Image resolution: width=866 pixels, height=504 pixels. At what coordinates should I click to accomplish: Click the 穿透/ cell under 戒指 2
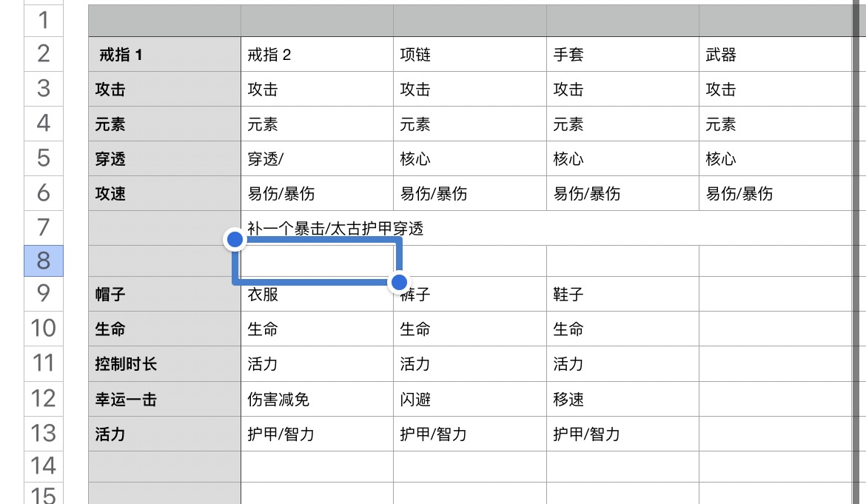coord(317,158)
